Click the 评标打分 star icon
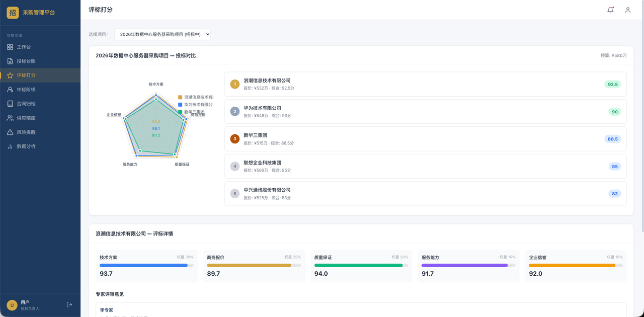Screen dimensions: 644x317 (10, 75)
